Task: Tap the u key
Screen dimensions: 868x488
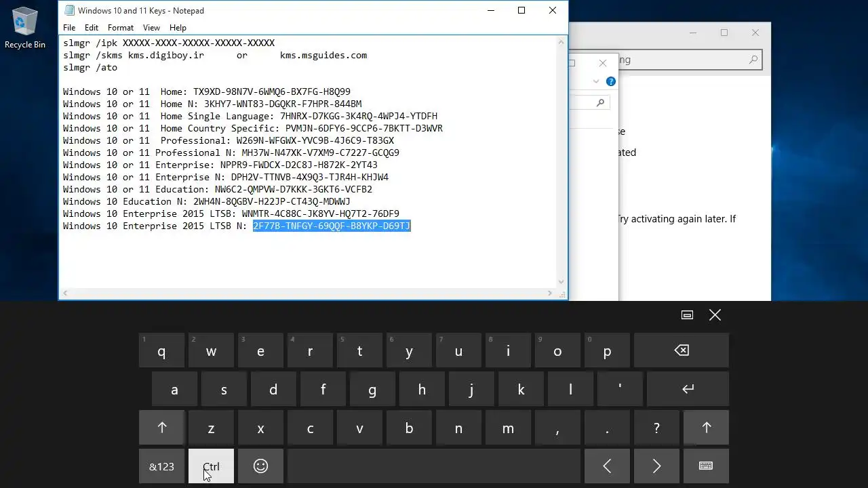Action: (458, 350)
